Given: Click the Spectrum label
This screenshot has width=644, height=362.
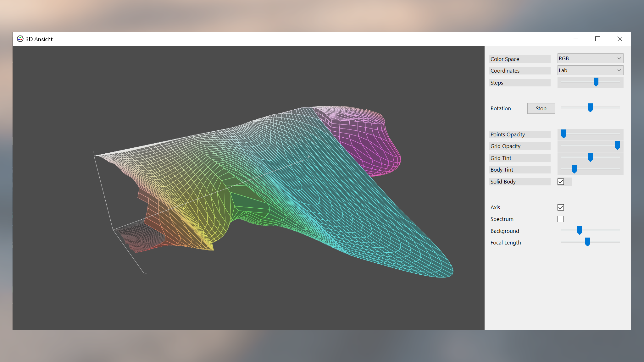Looking at the screenshot, I should click(x=502, y=219).
